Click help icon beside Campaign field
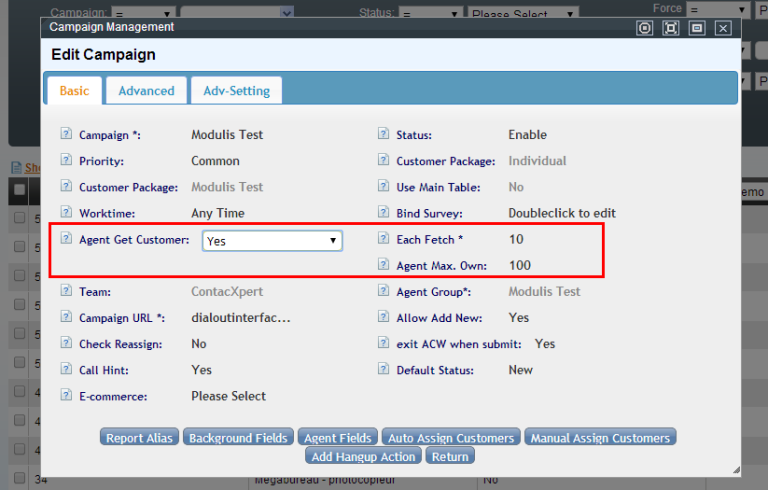Image resolution: width=768 pixels, height=490 pixels. [x=66, y=134]
